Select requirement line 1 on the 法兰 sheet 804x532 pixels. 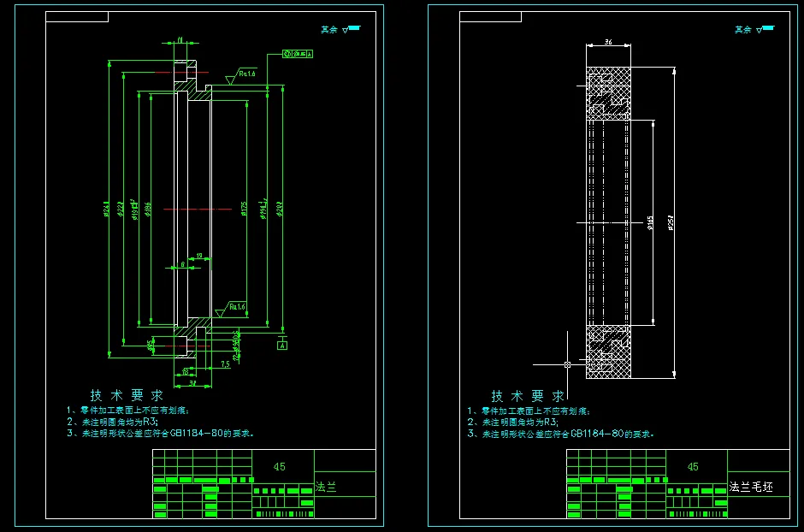(x=127, y=411)
